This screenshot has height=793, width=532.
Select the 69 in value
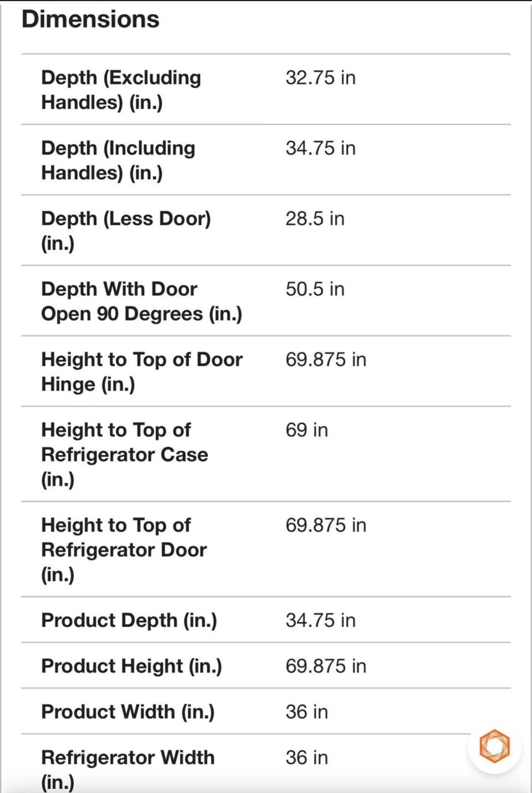tap(307, 430)
